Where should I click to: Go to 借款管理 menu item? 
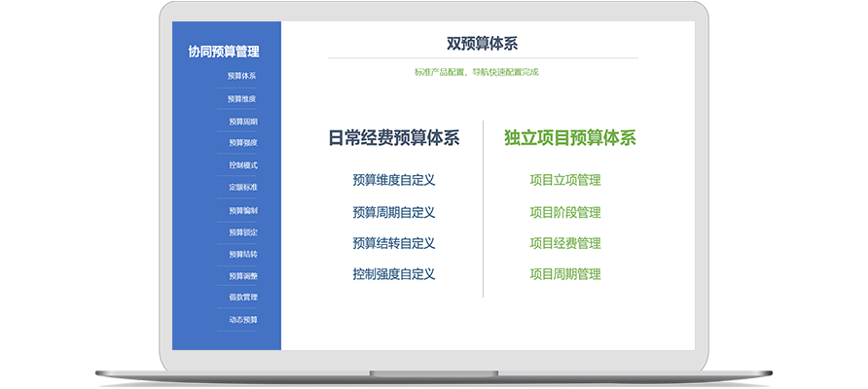point(241,298)
